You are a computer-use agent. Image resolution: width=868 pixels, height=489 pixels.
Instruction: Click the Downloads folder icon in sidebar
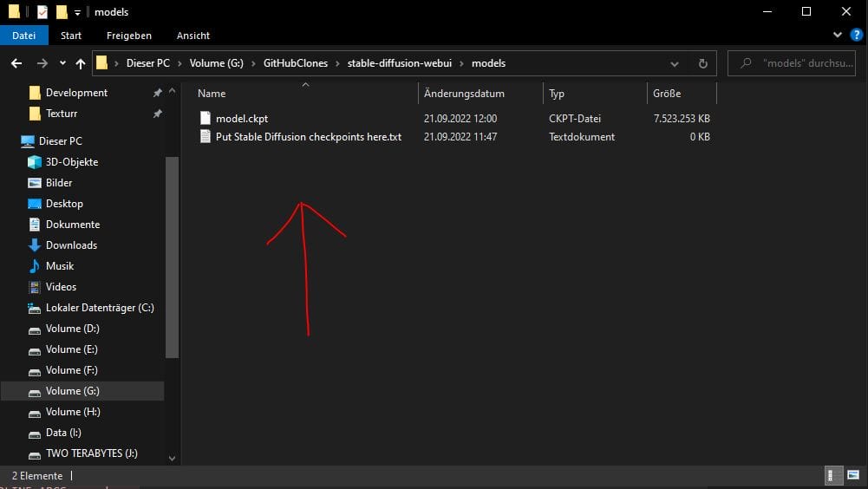coord(35,245)
